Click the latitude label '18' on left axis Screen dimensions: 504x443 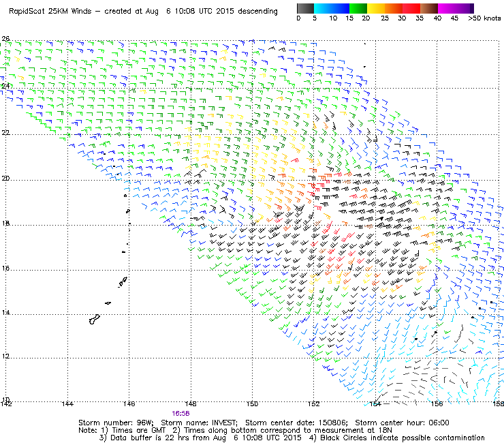click(5, 223)
